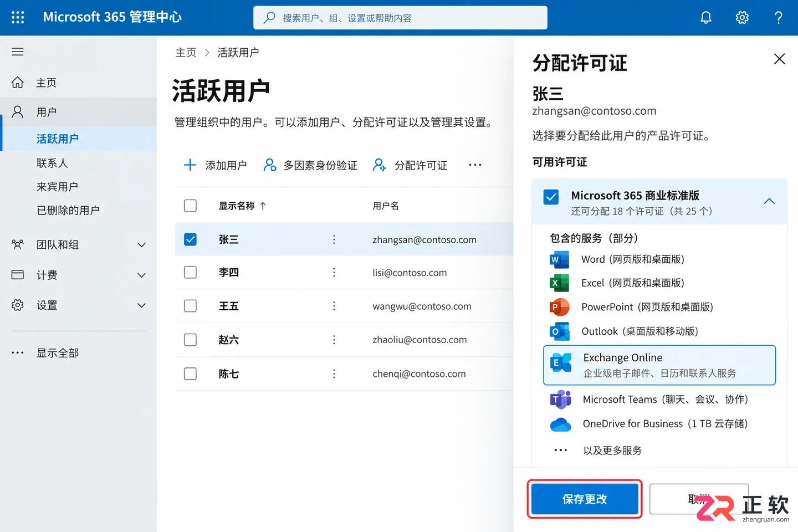
Task: Open settings gear in the header
Action: click(x=742, y=18)
